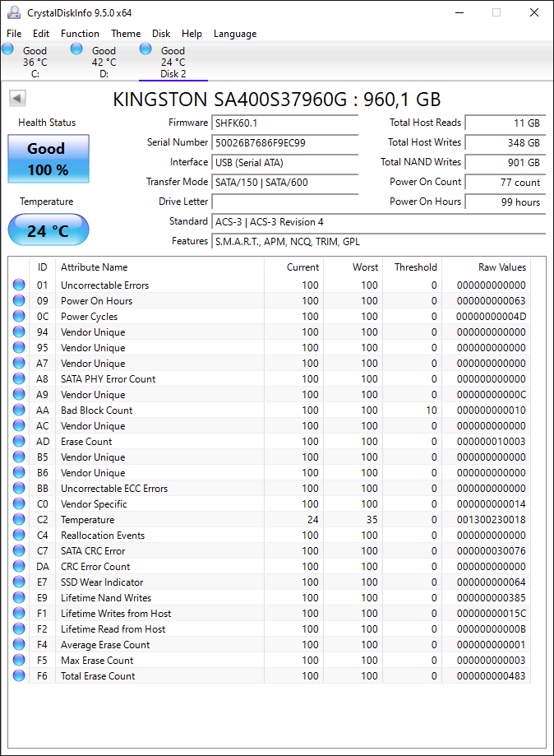Click the Total NAND Writes value 901 GB

506,163
